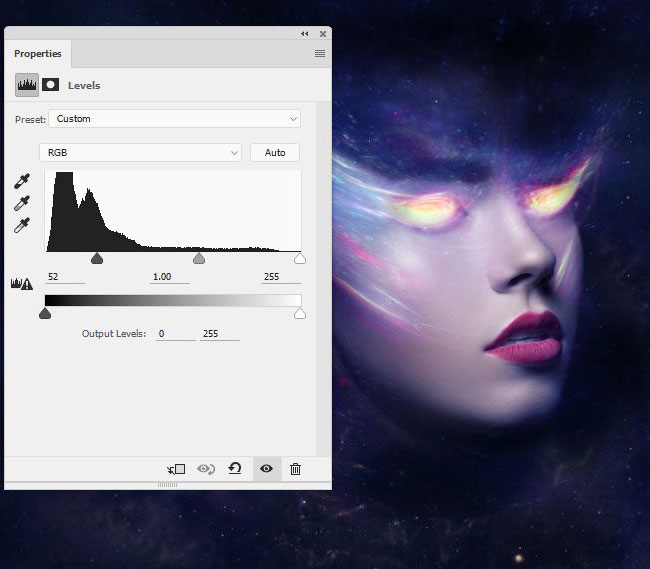Click the input highlights slider handle
Screen dimensions: 650x569
point(300,259)
